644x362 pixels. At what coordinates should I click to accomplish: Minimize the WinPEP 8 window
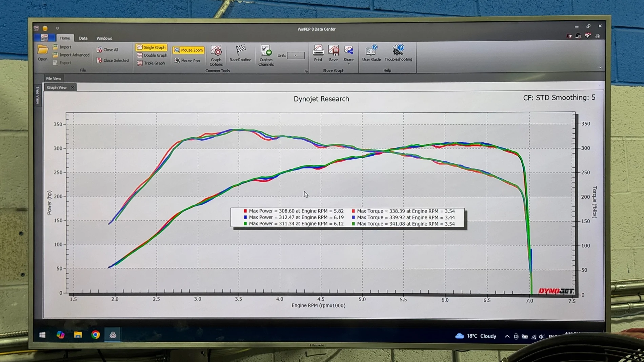[577, 26]
